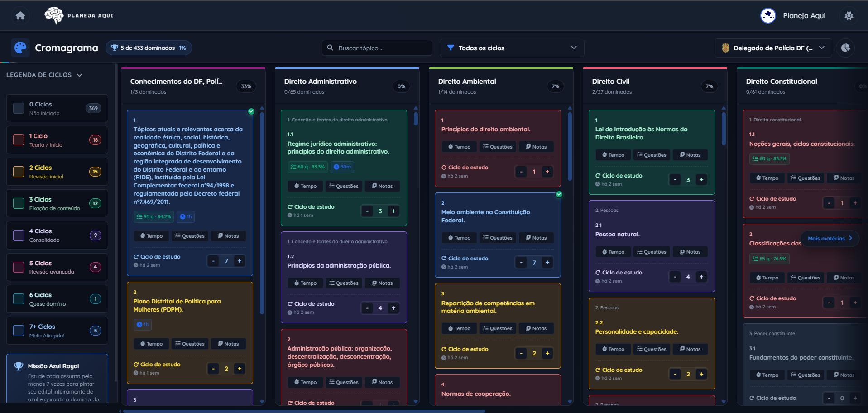The height and width of the screenshot is (413, 868).
Task: Click the 33% progress badge in Conhecimentos do DF
Action: point(246,86)
